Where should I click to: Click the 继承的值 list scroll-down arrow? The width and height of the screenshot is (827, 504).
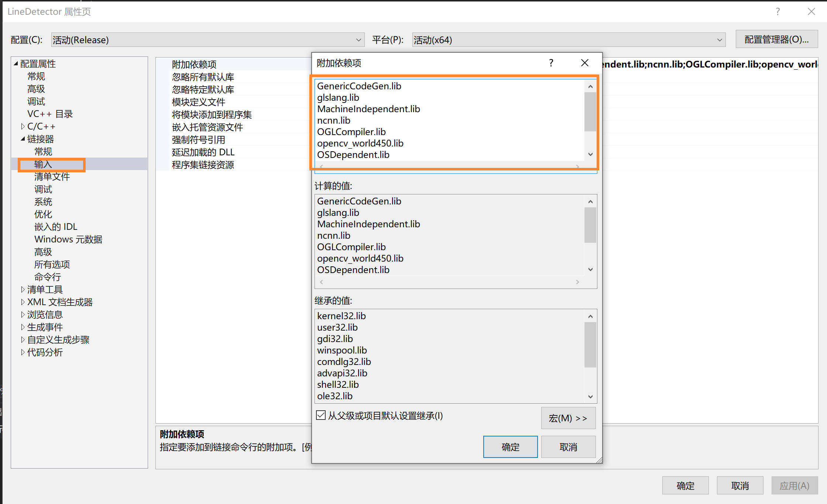(x=590, y=397)
